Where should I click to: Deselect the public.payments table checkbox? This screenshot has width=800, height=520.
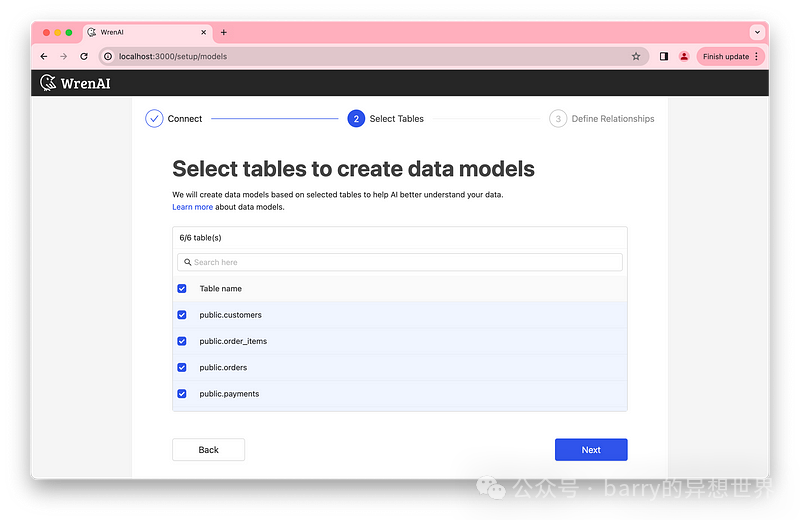point(182,394)
